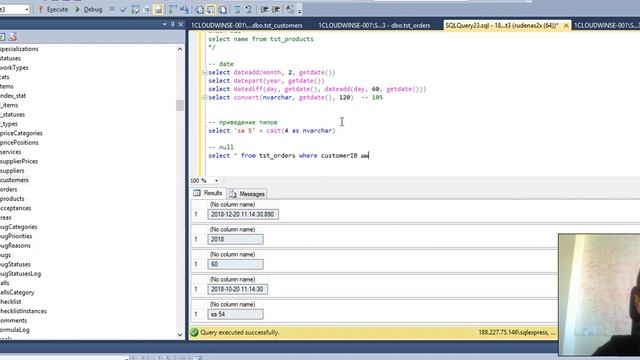Screen dimensions: 640x360
Task: Select the suppliers tree item
Action: point(12,171)
